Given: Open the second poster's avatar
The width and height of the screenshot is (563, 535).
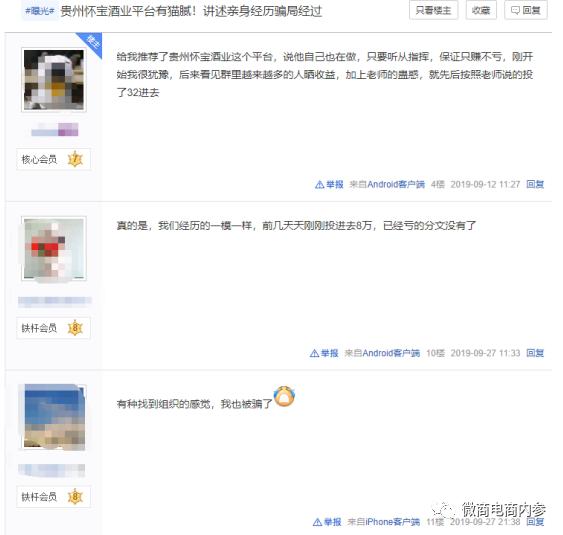Looking at the screenshot, I should point(54,248).
